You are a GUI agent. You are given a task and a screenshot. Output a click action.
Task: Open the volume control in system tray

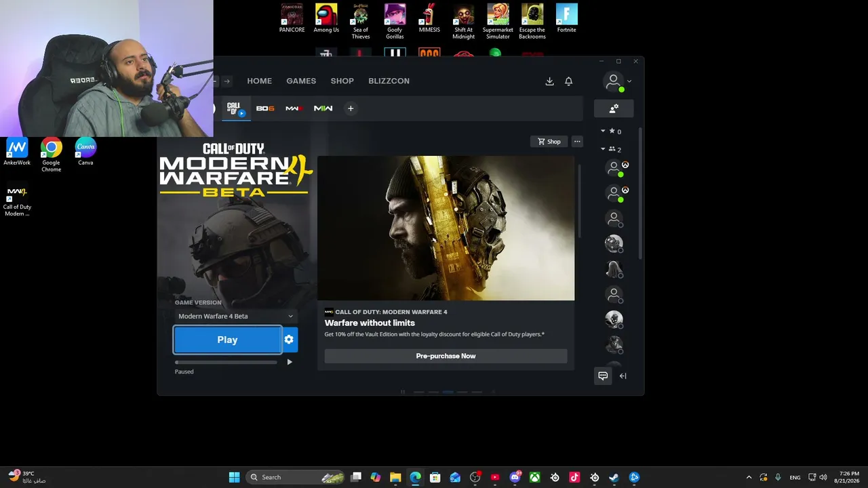tap(823, 477)
